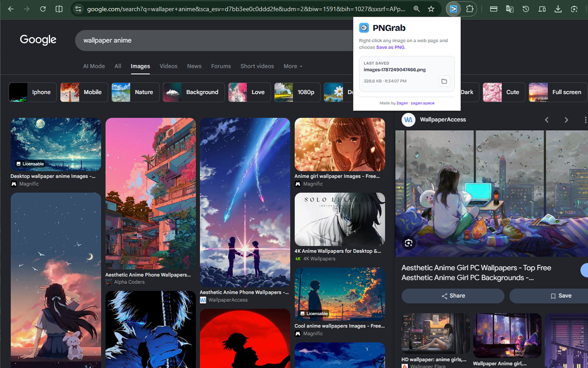Open zagan.space link in PNGrab popup
The image size is (588, 368).
pos(423,103)
